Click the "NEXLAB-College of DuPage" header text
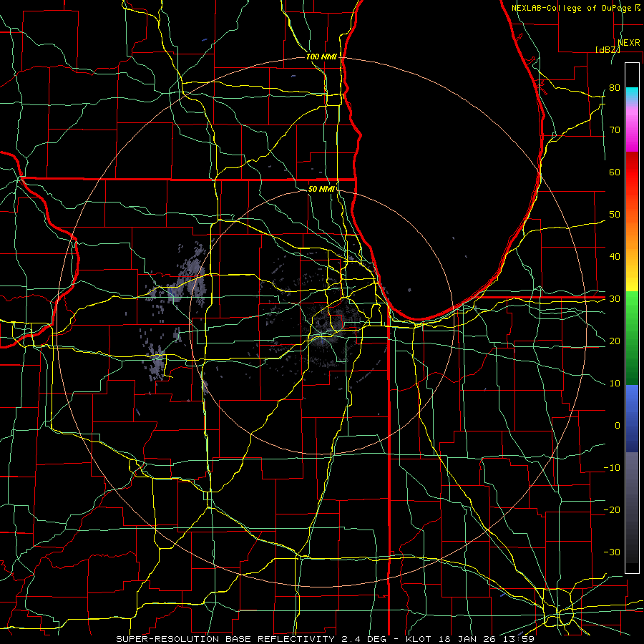 (572, 8)
